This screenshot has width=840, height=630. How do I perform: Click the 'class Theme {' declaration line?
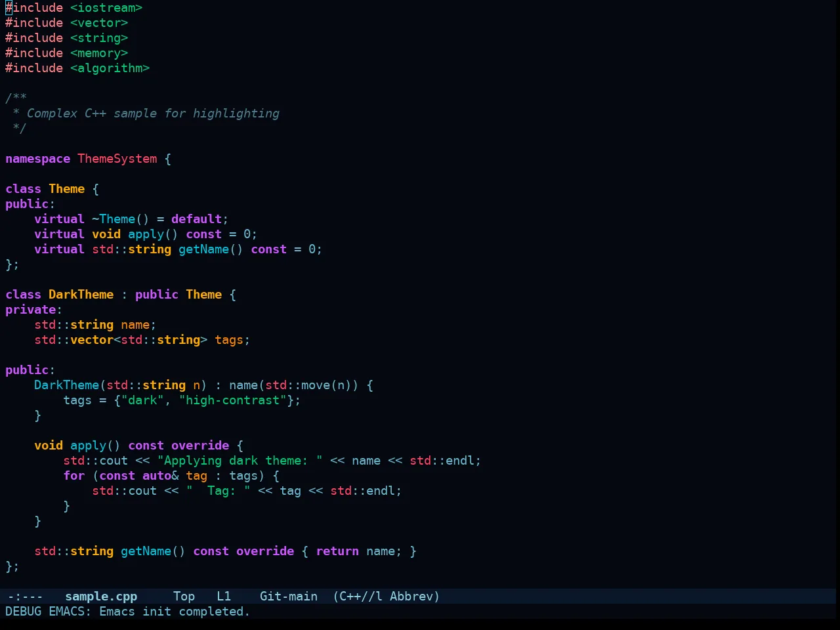(x=52, y=189)
